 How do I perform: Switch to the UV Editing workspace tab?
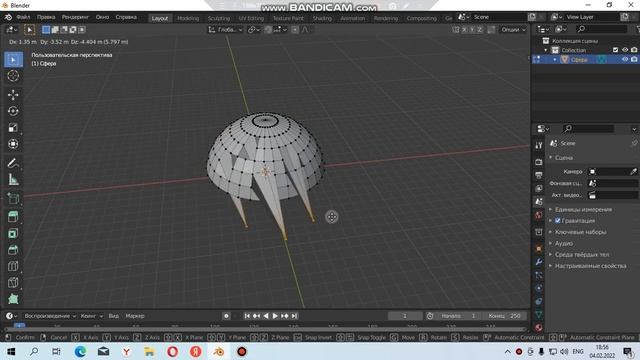pyautogui.click(x=251, y=18)
